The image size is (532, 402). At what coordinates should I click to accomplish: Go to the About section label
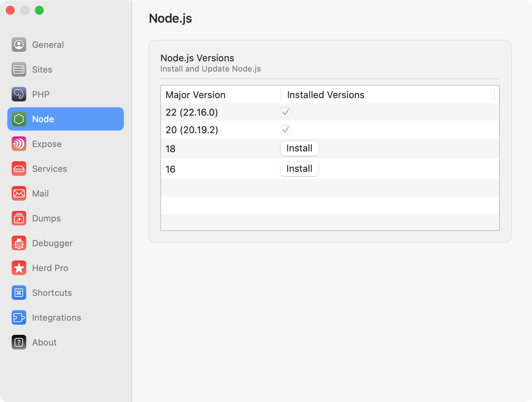(x=44, y=343)
